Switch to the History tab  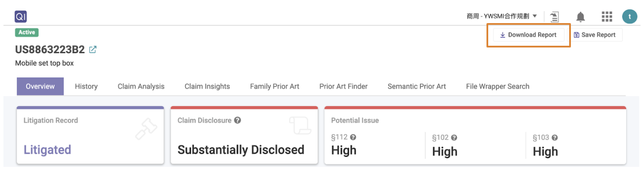pyautogui.click(x=86, y=86)
